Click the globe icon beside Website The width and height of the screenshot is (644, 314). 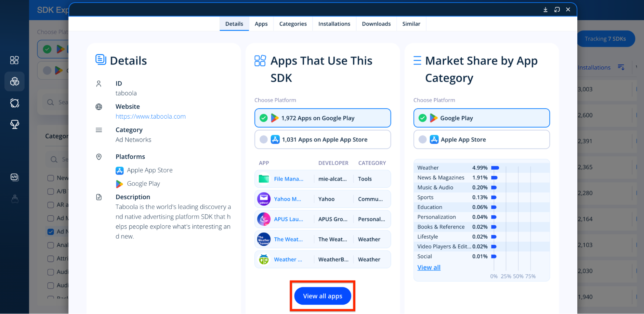pyautogui.click(x=99, y=107)
